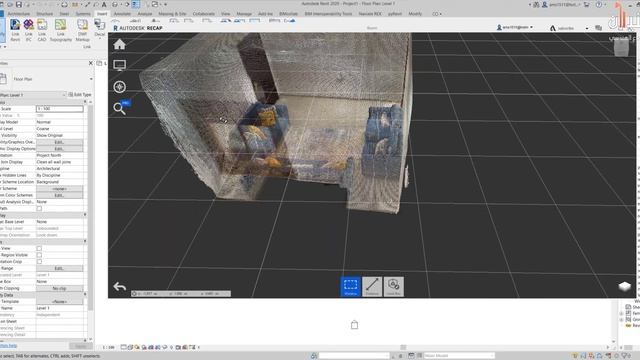Viewport: 640px width, 360px height.
Task: Open the Properties help link
Action: [9, 346]
